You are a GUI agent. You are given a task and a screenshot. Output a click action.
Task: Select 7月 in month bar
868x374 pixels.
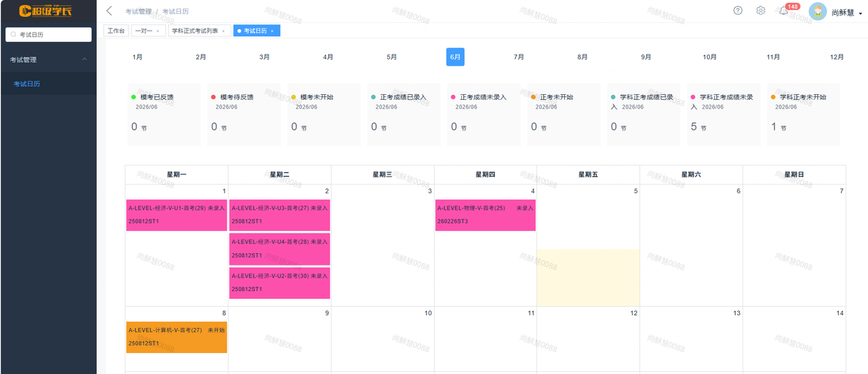(519, 57)
